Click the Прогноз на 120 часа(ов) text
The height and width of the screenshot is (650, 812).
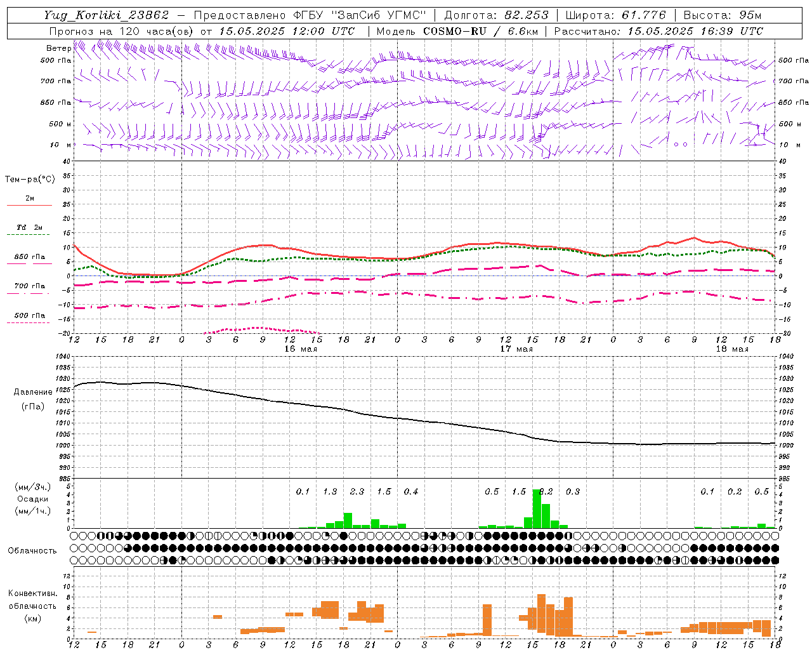[122, 31]
